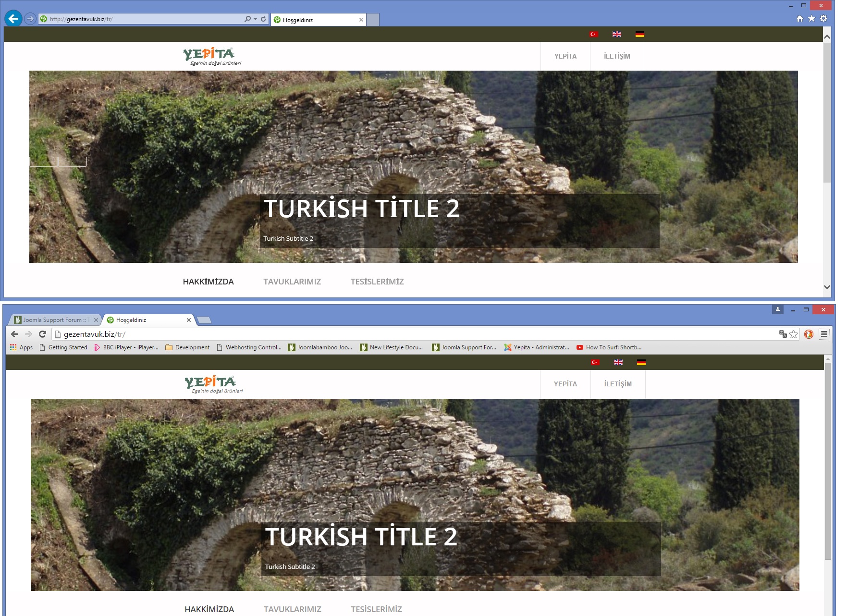Select TAVUKLARIMIZ tab in IE window

click(292, 282)
